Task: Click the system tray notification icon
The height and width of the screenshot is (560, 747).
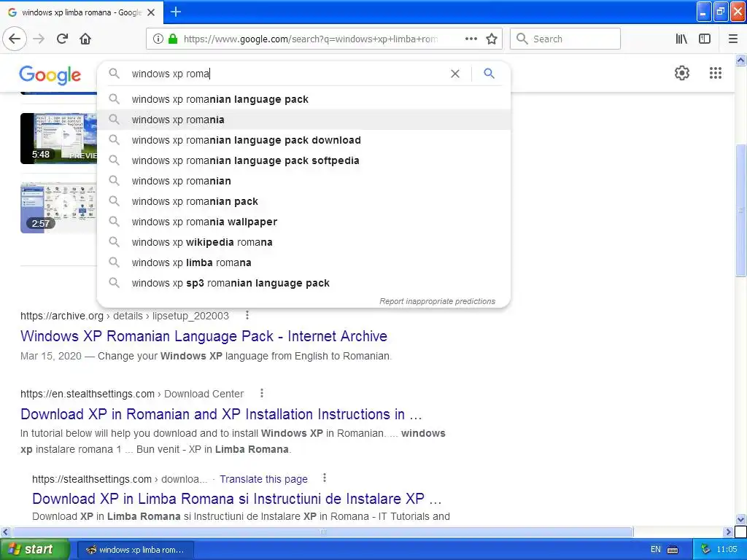Action: coord(705,549)
